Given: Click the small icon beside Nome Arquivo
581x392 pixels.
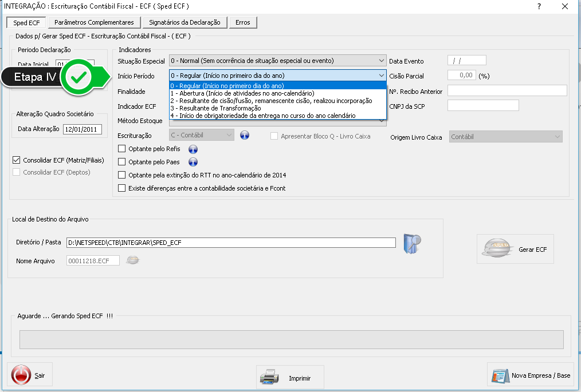Looking at the screenshot, I should click(x=133, y=260).
